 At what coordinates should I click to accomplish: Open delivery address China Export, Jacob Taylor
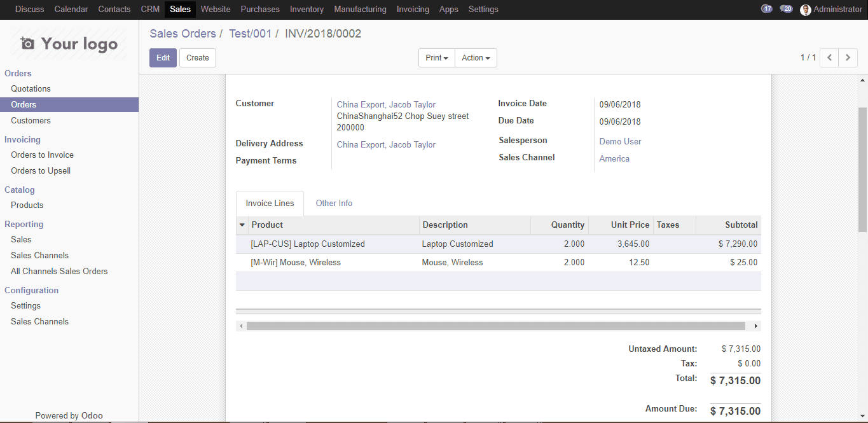[386, 145]
